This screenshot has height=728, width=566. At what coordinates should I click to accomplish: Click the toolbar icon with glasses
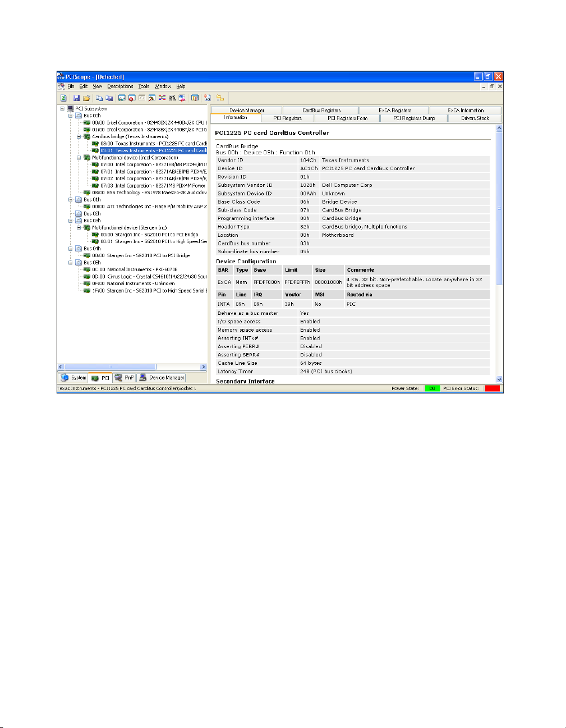pos(122,98)
